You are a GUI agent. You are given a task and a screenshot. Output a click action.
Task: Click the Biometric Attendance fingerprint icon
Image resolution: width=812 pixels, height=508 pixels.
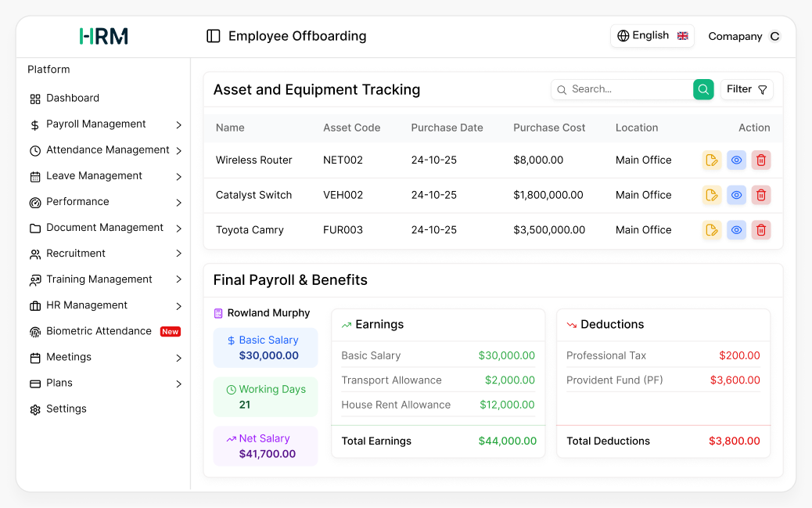35,331
